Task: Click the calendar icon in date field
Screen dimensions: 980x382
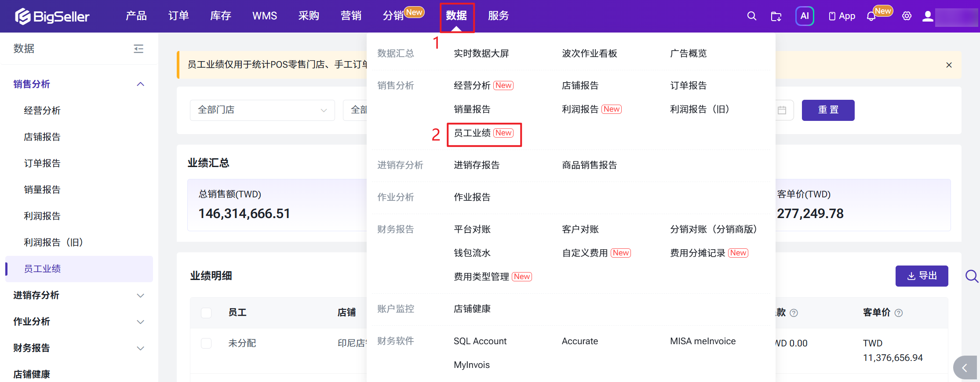Action: pos(782,110)
